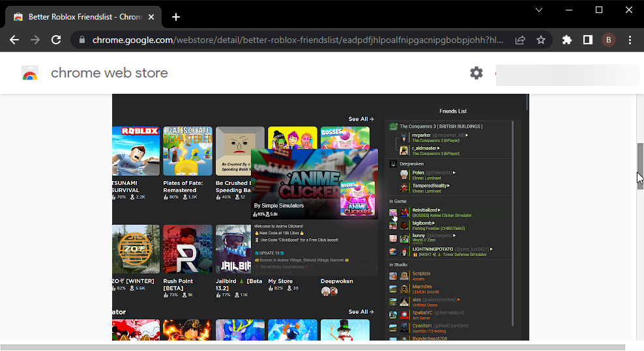Select friend TamperedReality in the list
The height and width of the screenshot is (351, 644).
click(429, 186)
